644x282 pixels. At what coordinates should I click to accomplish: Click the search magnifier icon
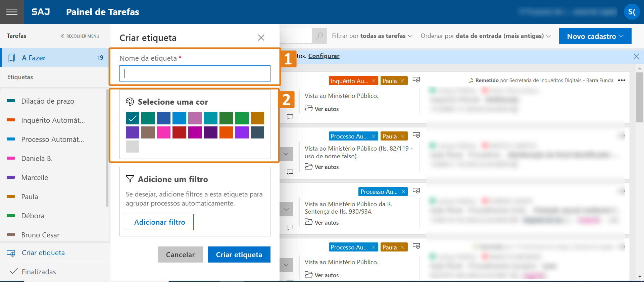point(319,36)
